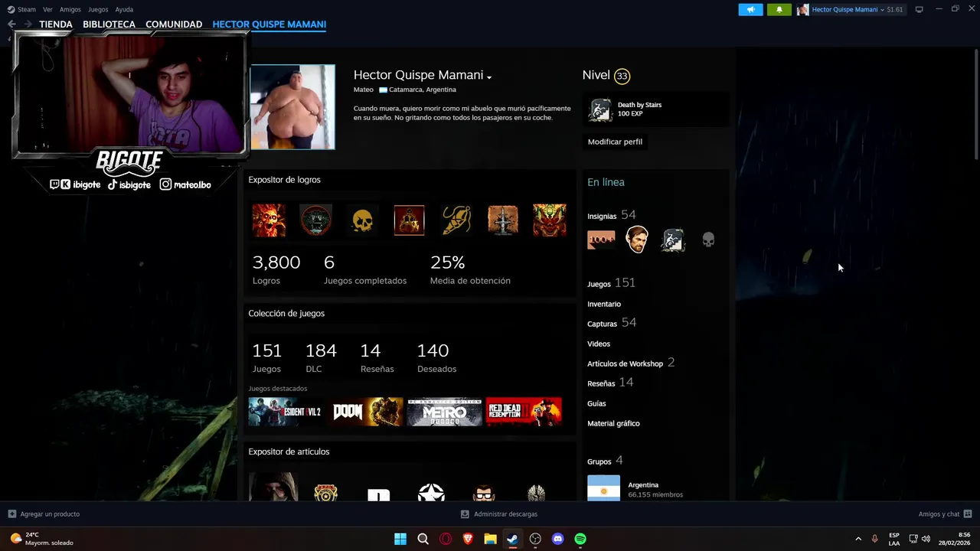
Task: Open Guías link
Action: pyautogui.click(x=596, y=403)
